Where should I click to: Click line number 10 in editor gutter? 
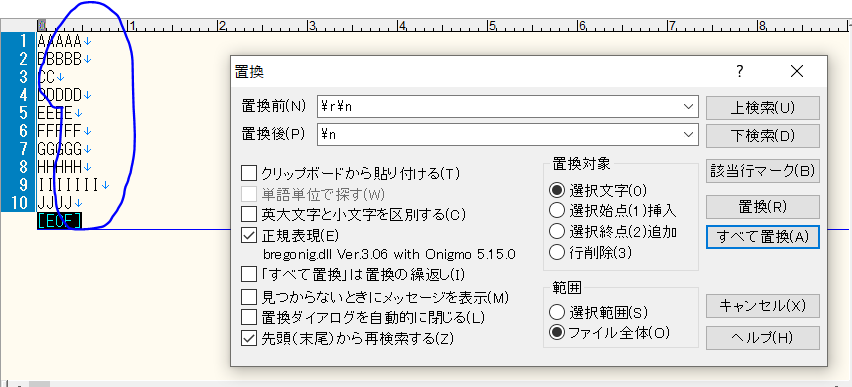click(20, 203)
